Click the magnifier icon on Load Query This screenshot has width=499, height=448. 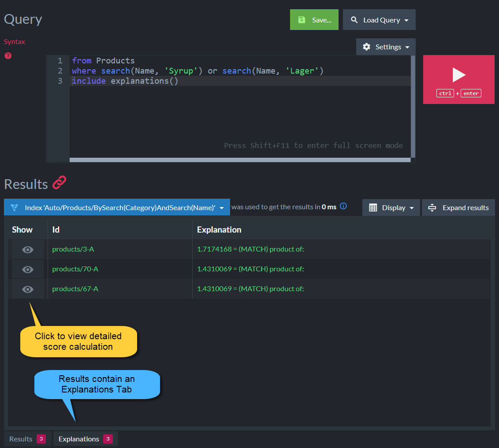354,20
